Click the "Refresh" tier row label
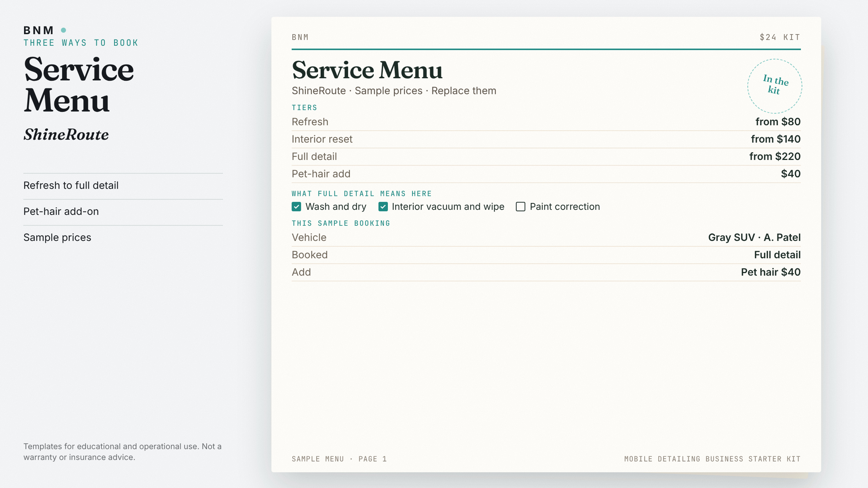Screen dimensions: 868x488 (310, 122)
